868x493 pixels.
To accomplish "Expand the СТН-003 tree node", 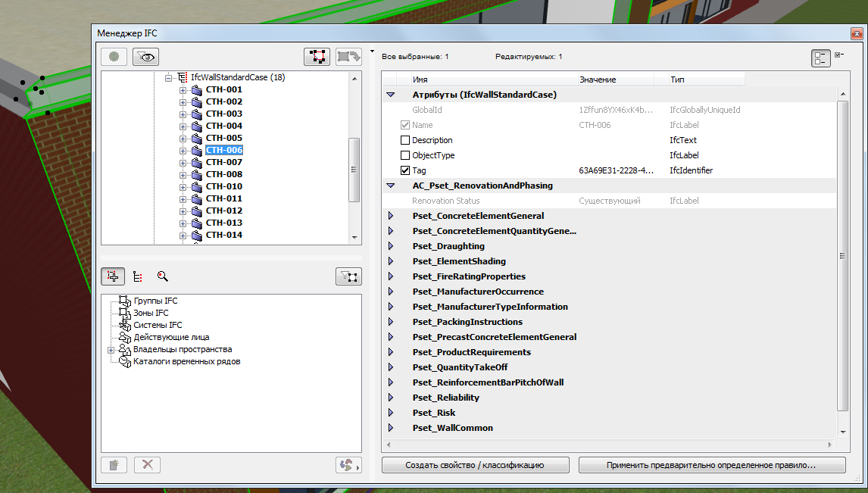I will click(x=183, y=114).
